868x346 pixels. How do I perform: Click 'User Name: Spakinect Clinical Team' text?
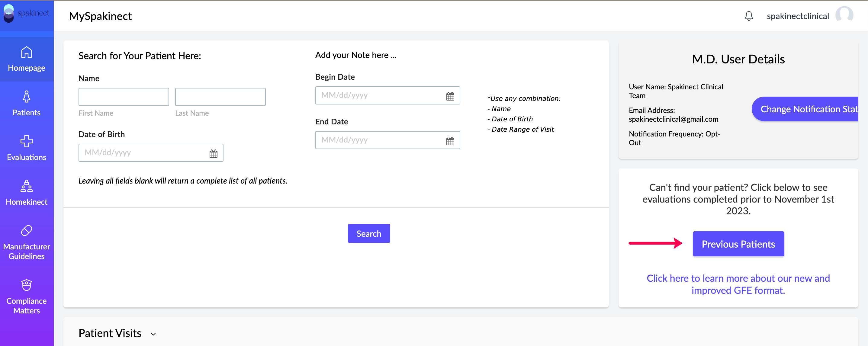tap(676, 91)
